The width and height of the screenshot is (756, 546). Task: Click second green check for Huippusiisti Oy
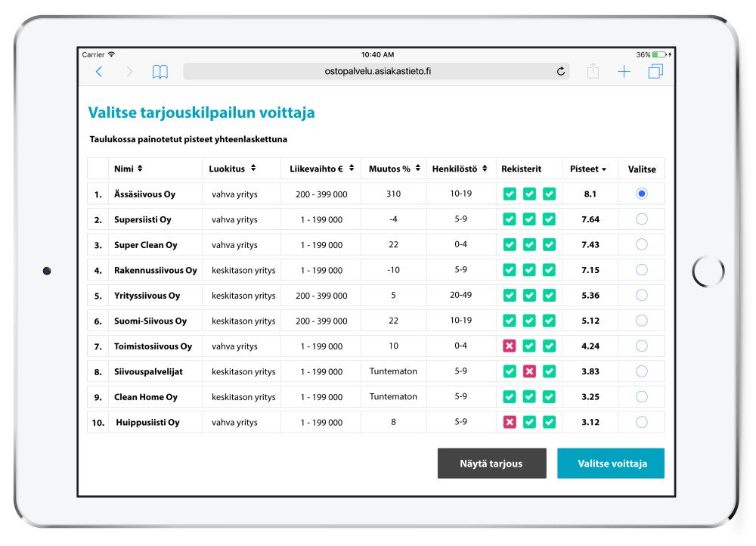[529, 422]
